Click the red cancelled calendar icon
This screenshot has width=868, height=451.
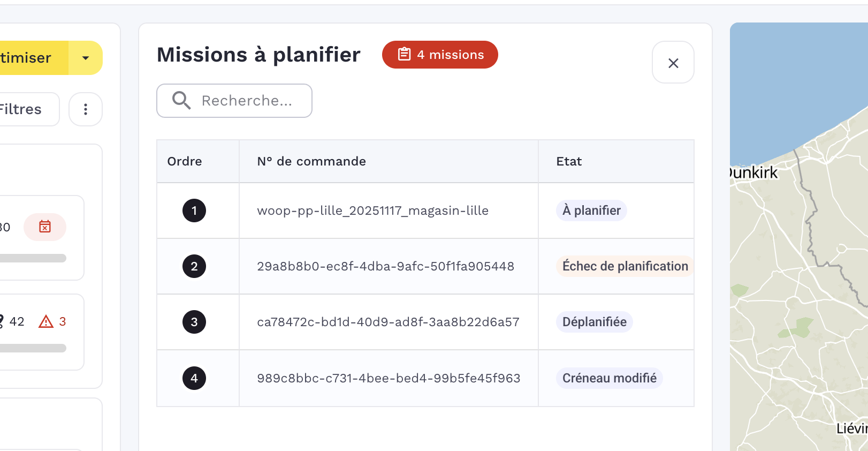[x=45, y=227]
